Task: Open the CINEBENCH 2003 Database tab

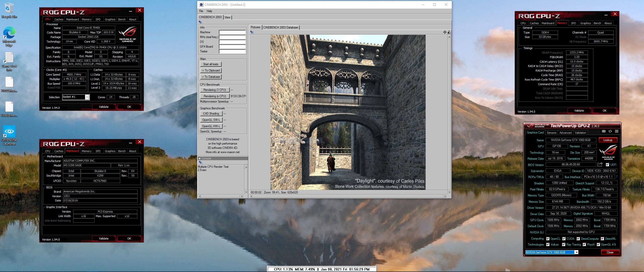Action: [280, 27]
